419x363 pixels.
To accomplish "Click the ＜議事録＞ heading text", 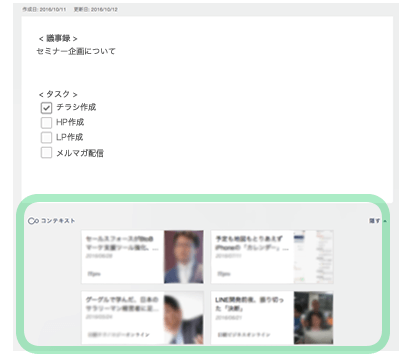I will coord(58,39).
